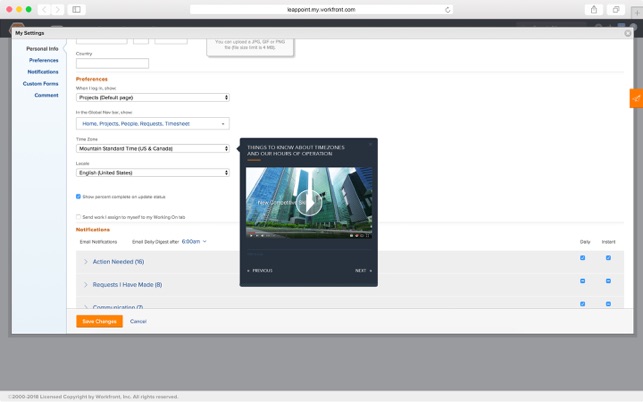The height and width of the screenshot is (402, 643).
Task: Open the Locale dropdown
Action: pyautogui.click(x=153, y=173)
